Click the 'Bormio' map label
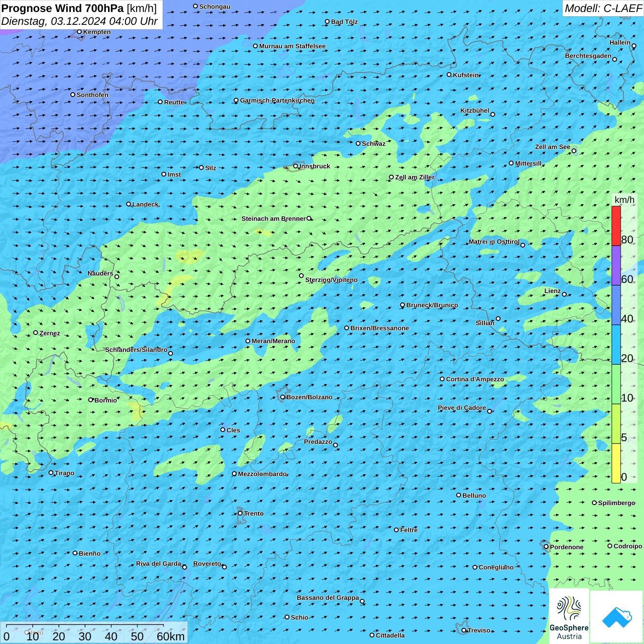 105,400
